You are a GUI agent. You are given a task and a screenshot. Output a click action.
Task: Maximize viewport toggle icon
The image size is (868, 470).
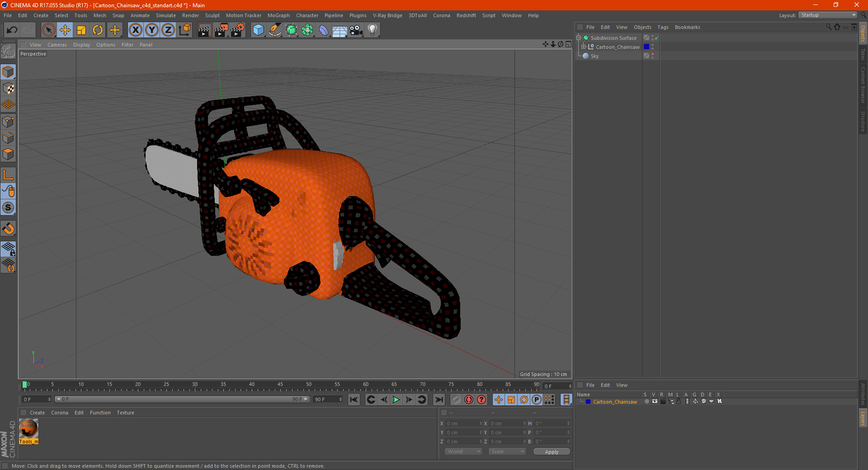click(568, 44)
